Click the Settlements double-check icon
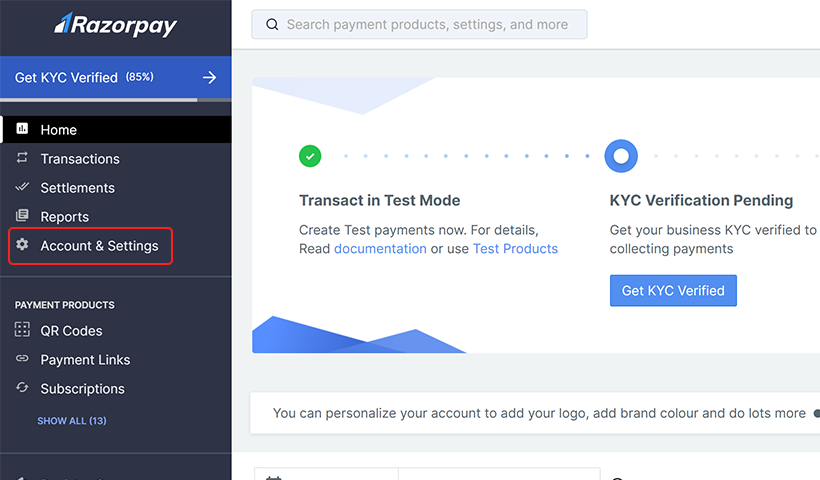The width and height of the screenshot is (820, 480). (22, 187)
